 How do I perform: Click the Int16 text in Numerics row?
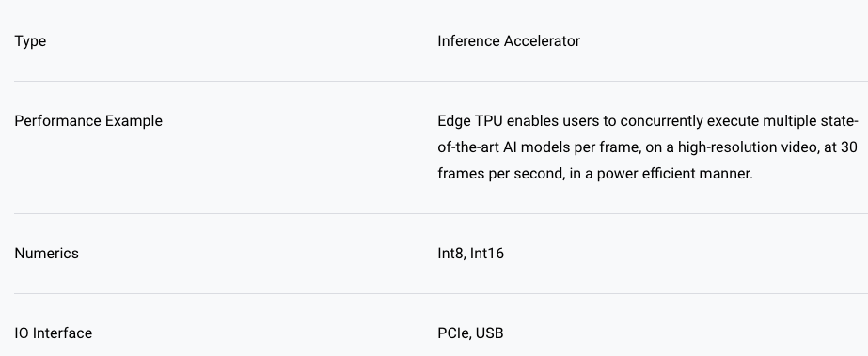click(x=487, y=254)
